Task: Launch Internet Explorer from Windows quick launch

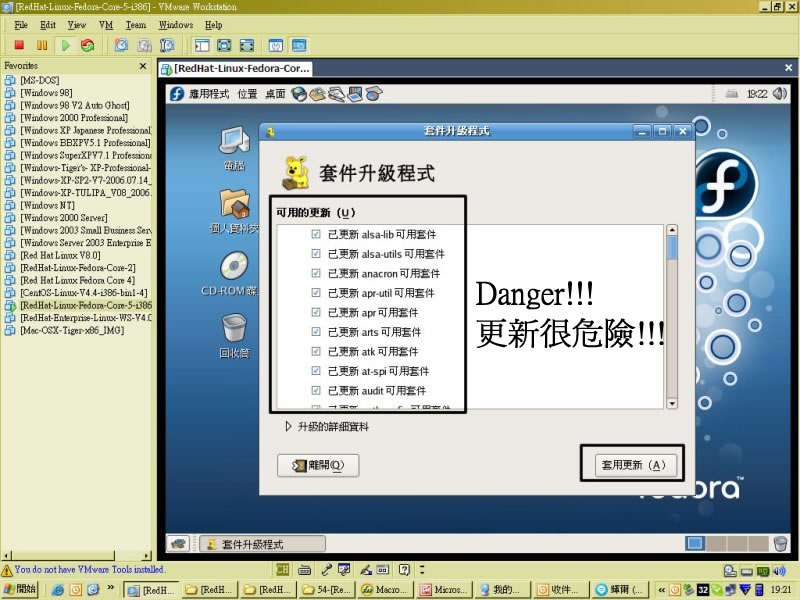Action: tap(58, 590)
